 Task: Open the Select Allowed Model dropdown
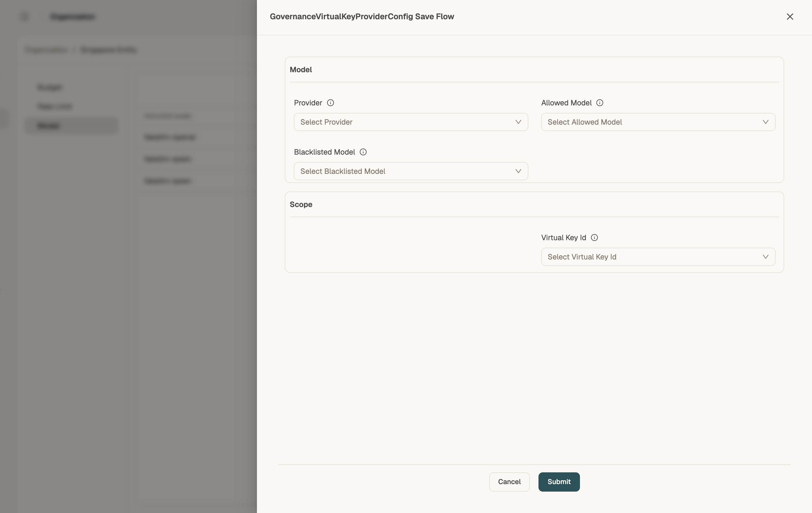[x=658, y=122]
